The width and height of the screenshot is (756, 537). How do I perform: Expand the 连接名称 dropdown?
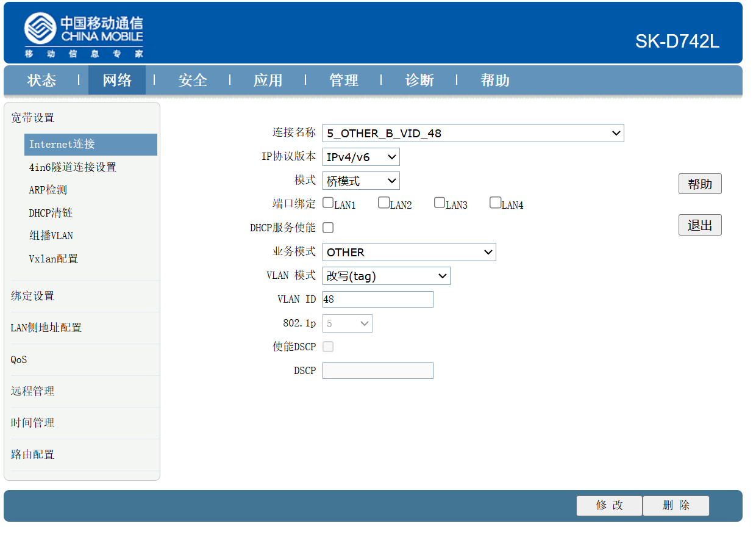coord(473,133)
